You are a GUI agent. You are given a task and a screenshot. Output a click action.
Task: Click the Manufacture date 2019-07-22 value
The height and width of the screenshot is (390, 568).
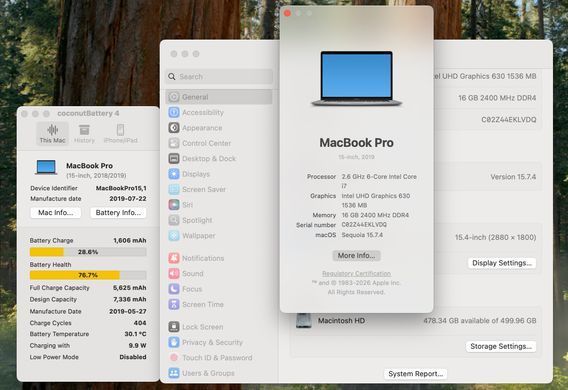[128, 199]
